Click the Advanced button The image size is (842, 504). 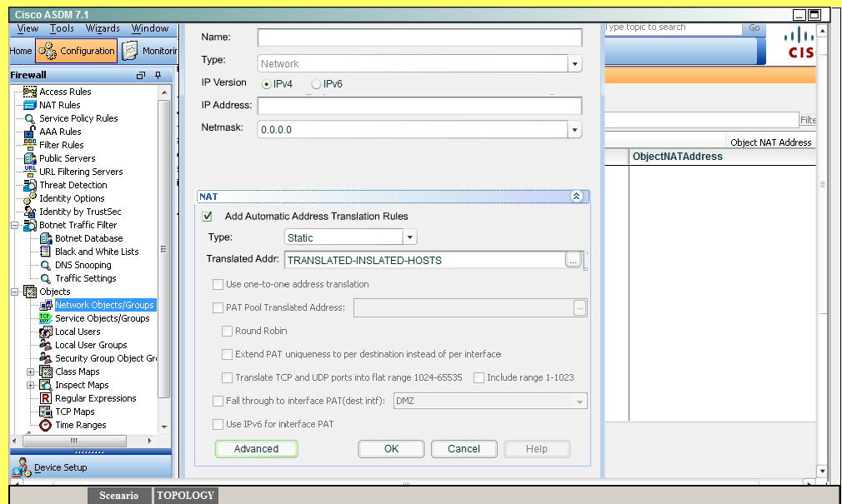click(256, 449)
